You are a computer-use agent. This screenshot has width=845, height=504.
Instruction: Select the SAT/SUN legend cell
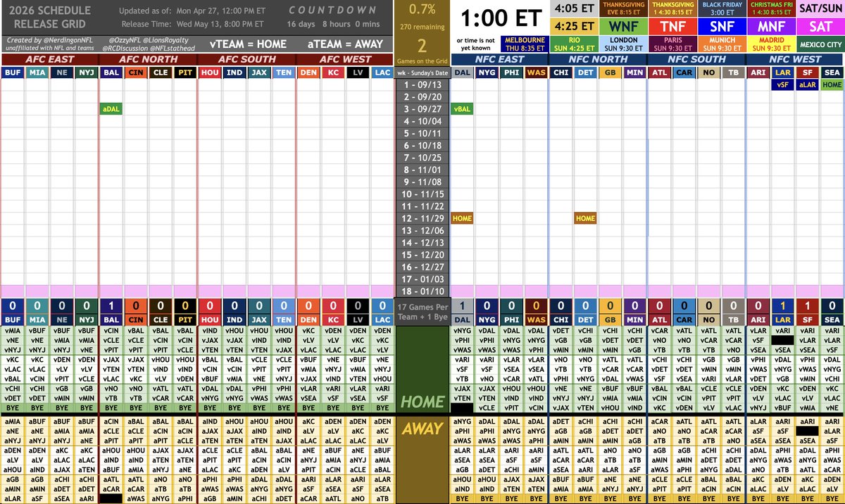point(820,9)
